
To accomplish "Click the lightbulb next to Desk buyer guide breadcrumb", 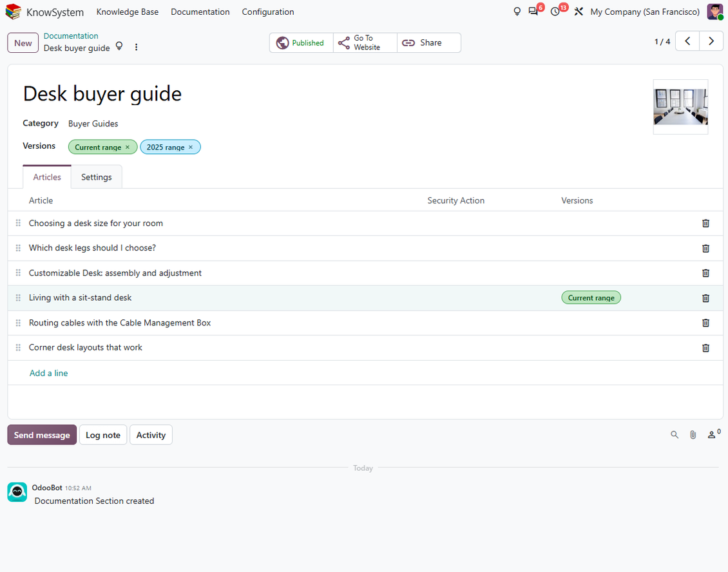I will pos(119,46).
